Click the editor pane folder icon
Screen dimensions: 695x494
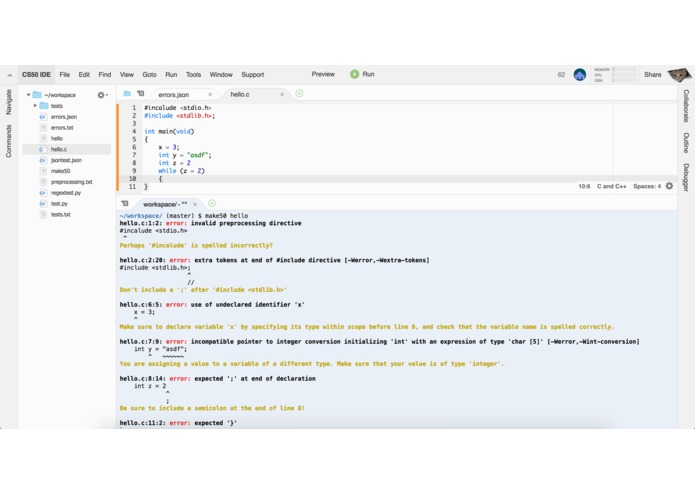(127, 93)
